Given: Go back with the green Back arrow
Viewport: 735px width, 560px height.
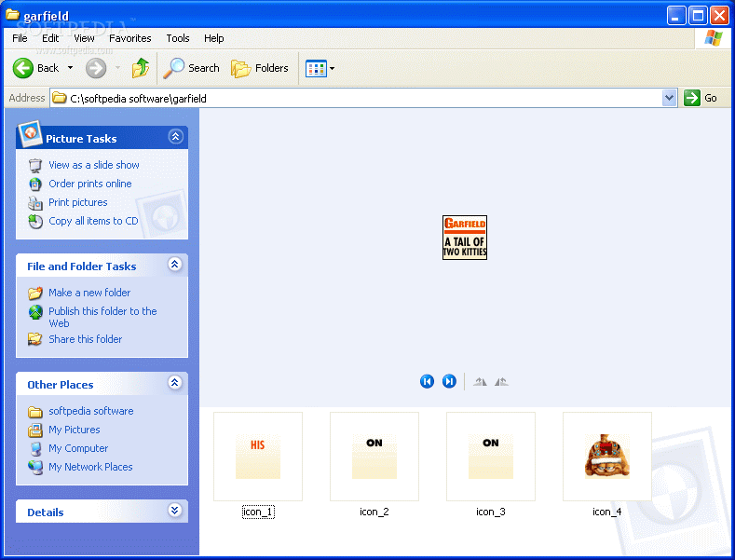Looking at the screenshot, I should point(35,68).
